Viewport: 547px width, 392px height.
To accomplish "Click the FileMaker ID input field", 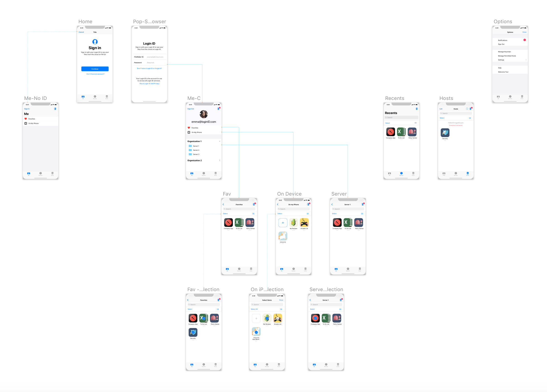I will pos(156,57).
